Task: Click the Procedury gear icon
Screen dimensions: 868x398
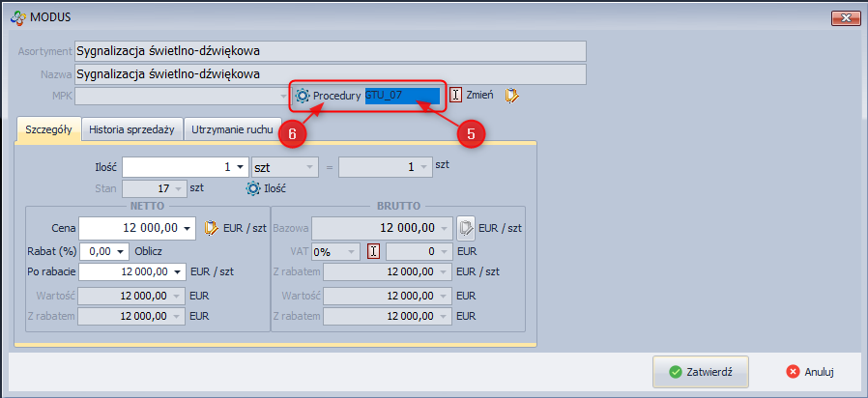Action: pyautogui.click(x=303, y=97)
